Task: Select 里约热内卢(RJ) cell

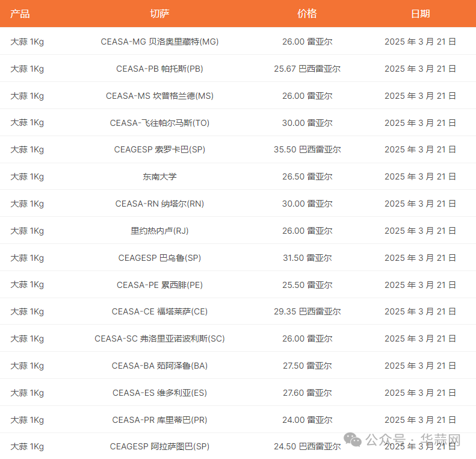Action: click(x=159, y=231)
